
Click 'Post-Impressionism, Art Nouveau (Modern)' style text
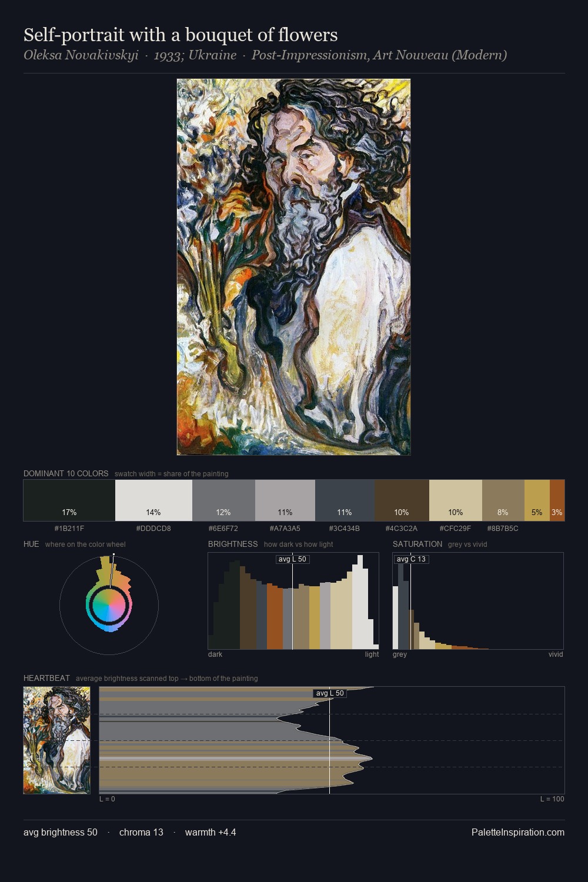pos(379,55)
